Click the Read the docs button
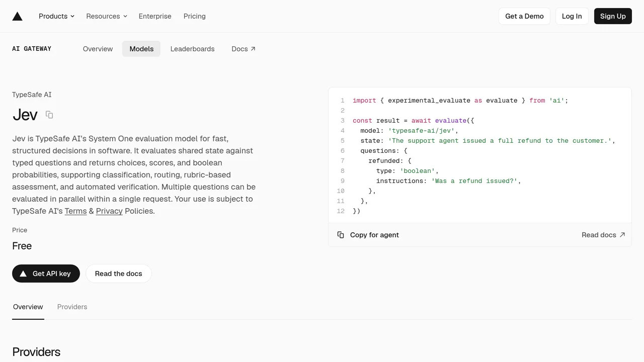Screen dimensions: 644x362 click(119, 274)
